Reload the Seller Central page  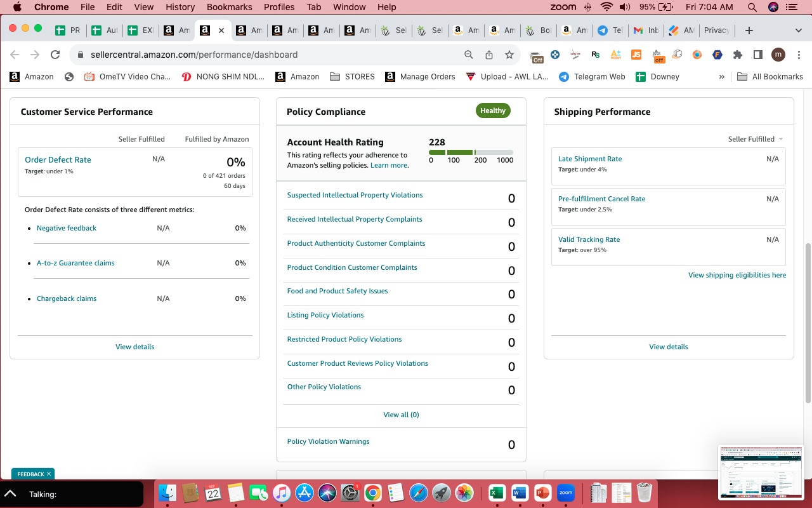pos(55,55)
